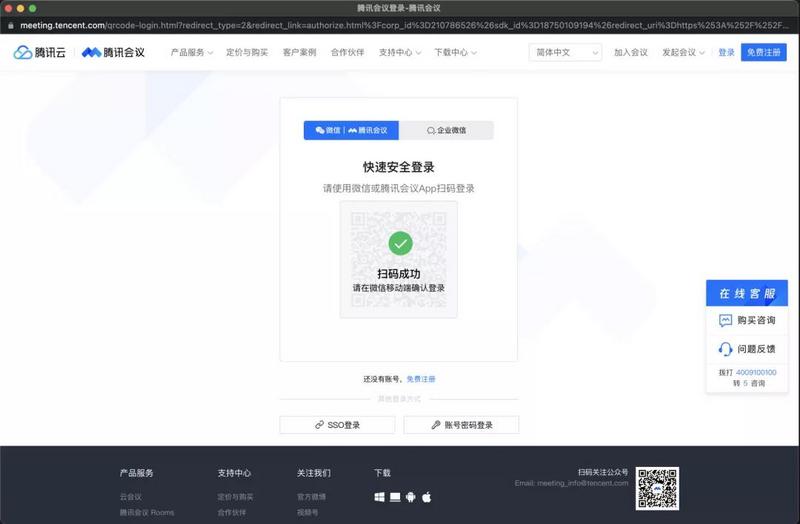This screenshot has width=800, height=524.
Task: Click the 4009100100 phone number link
Action: (x=756, y=372)
